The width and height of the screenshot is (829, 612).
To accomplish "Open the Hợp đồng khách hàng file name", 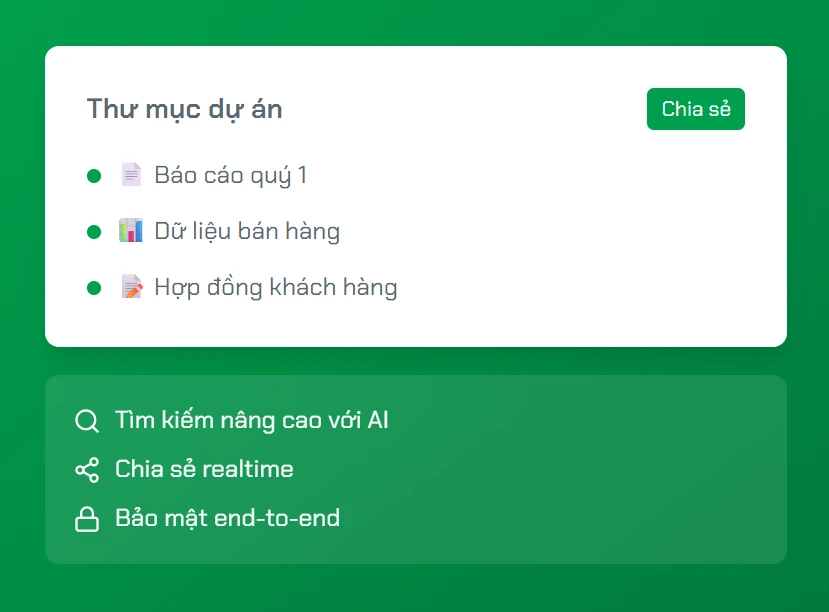I will (x=275, y=288).
